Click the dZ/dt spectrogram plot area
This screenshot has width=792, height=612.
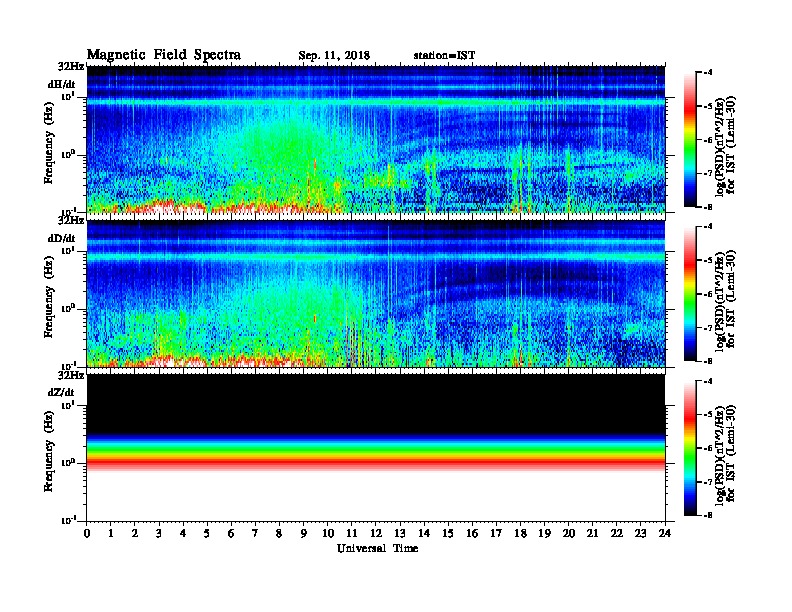[x=376, y=447]
